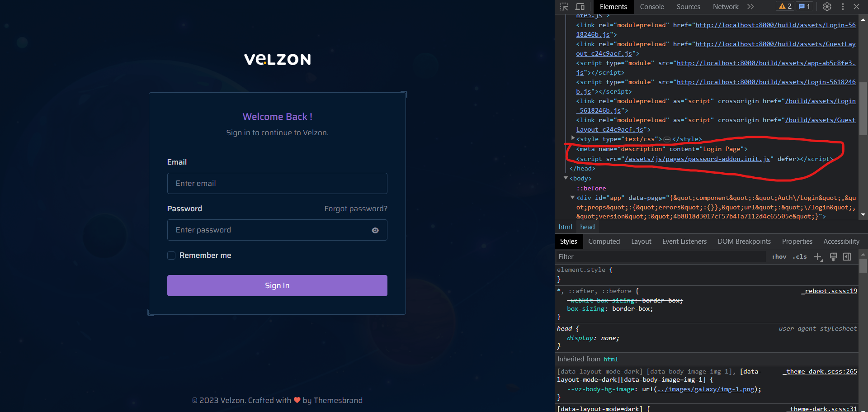Image resolution: width=868 pixels, height=412 pixels.
Task: Toggle the :hov element state button
Action: point(779,257)
